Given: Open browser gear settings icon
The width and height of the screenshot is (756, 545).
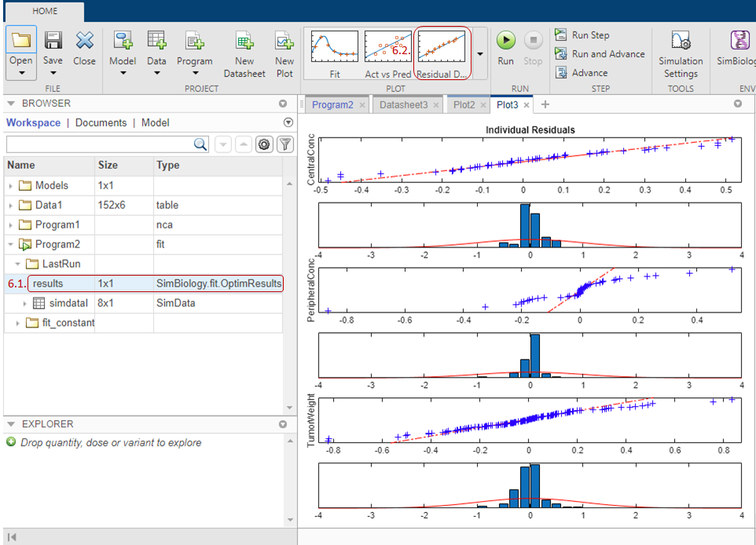Looking at the screenshot, I should (264, 144).
